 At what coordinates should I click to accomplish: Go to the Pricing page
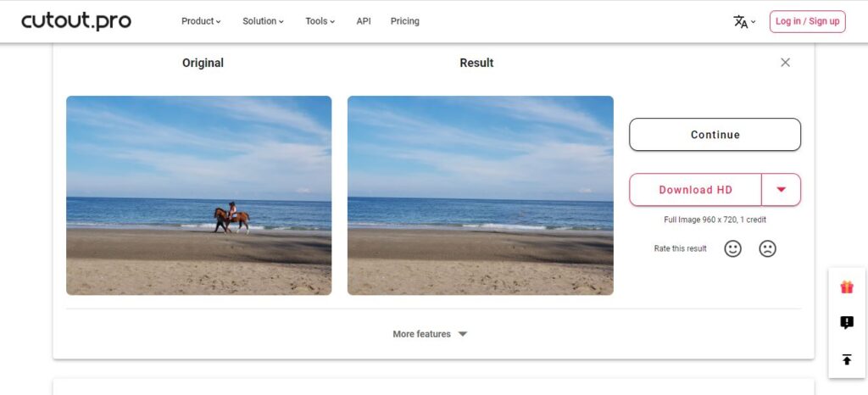coord(404,21)
